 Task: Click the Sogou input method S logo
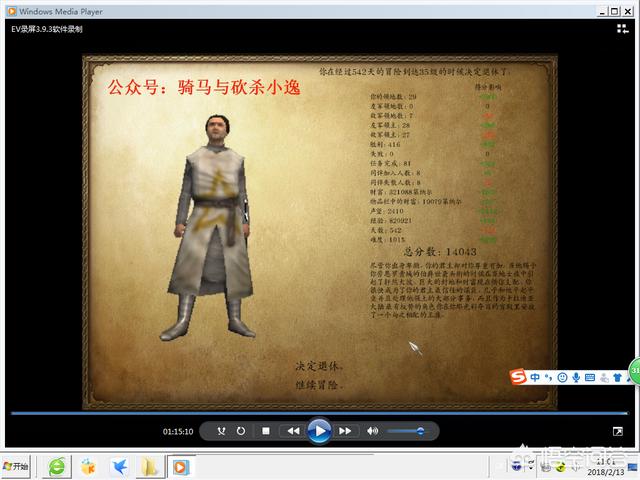[518, 376]
